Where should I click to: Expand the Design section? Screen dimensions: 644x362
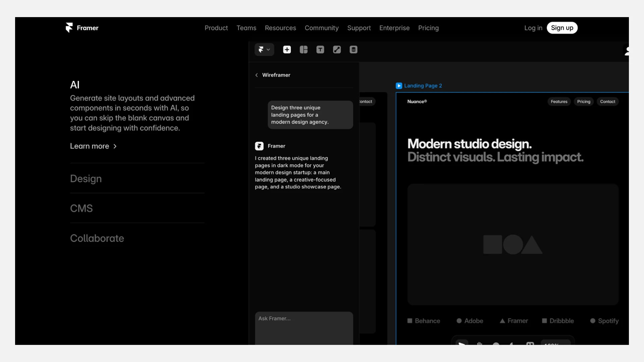pos(86,179)
